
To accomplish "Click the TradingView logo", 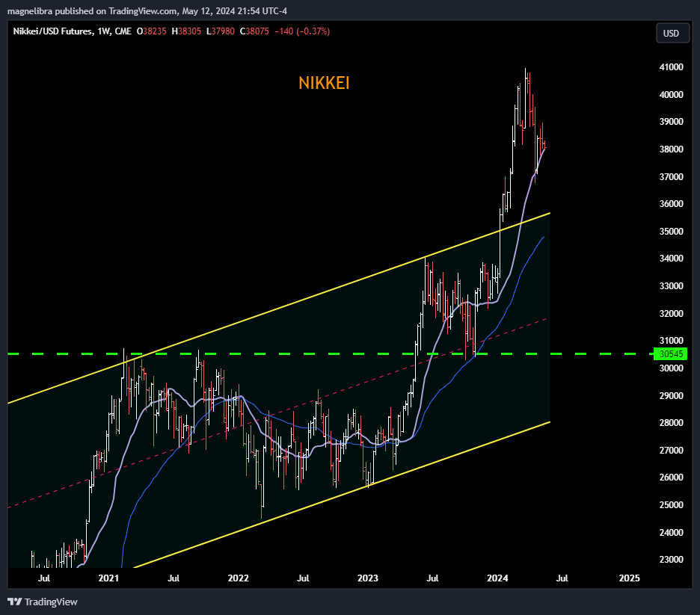I will [43, 602].
